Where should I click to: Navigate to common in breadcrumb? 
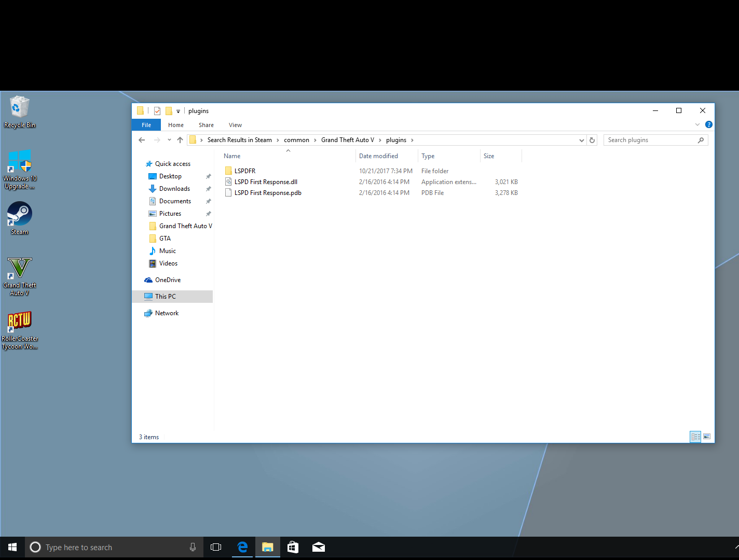tap(296, 140)
